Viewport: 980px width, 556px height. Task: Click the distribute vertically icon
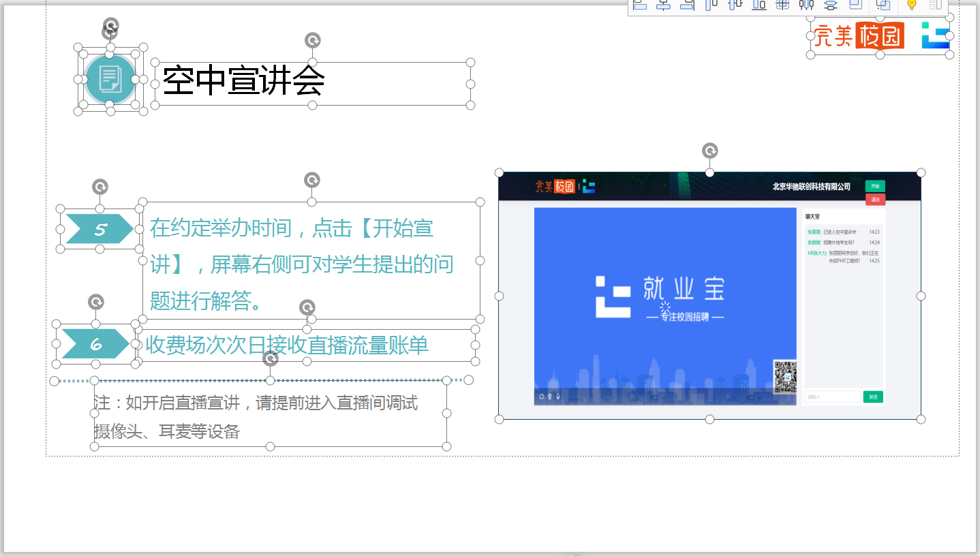pyautogui.click(x=830, y=5)
